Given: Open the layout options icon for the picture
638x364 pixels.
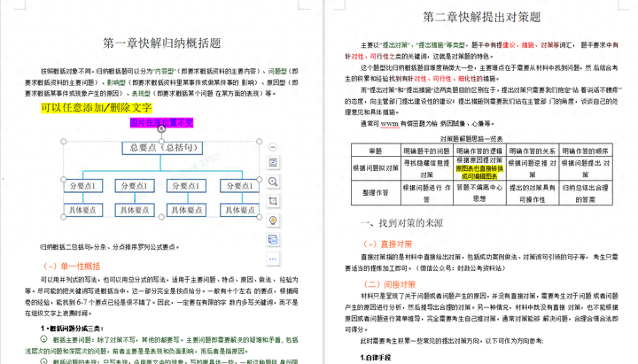Looking at the screenshot, I should (274, 162).
